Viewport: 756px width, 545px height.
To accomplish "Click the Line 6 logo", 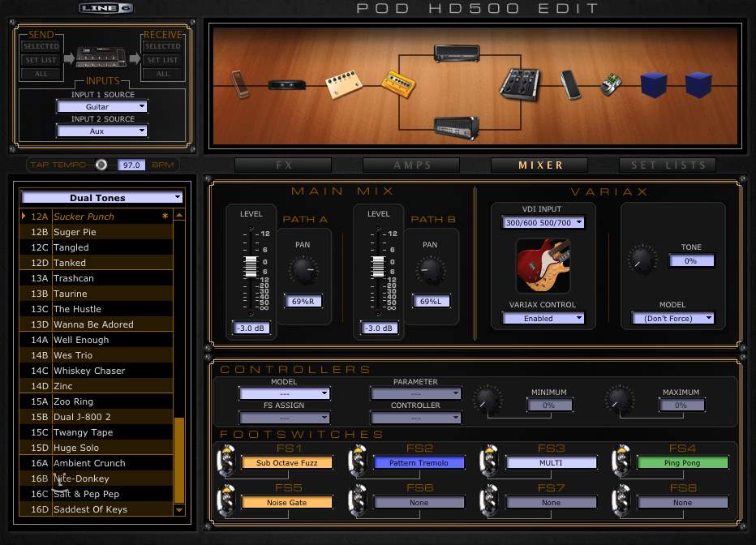I will click(106, 8).
